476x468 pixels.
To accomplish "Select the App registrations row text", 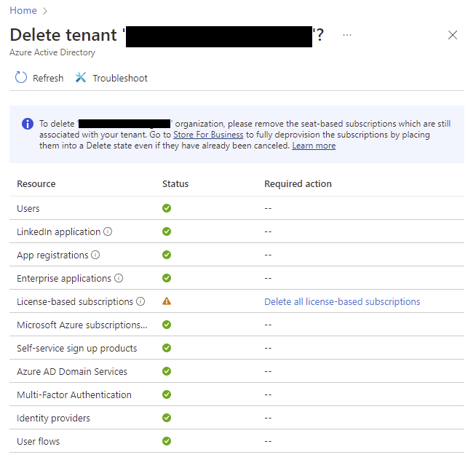I will click(52, 255).
